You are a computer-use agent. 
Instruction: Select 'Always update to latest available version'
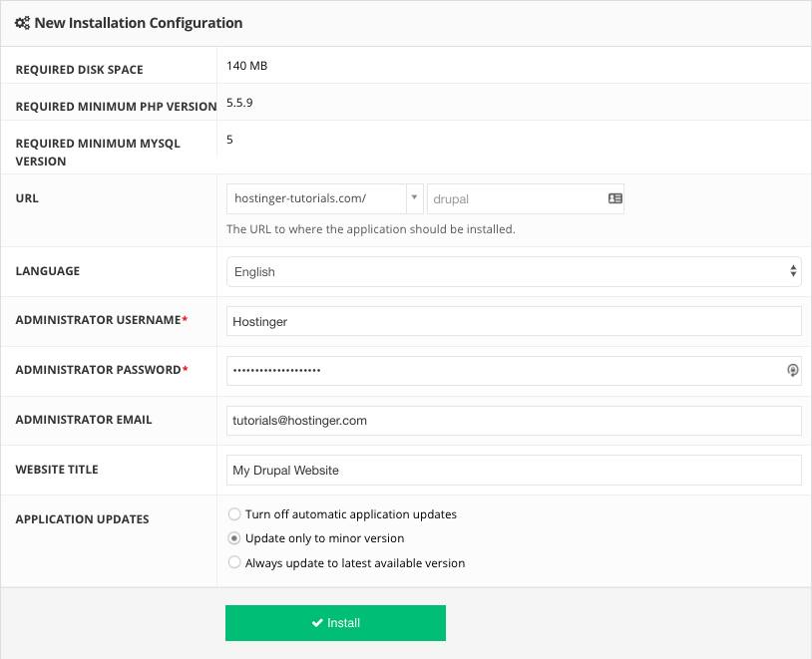(233, 561)
